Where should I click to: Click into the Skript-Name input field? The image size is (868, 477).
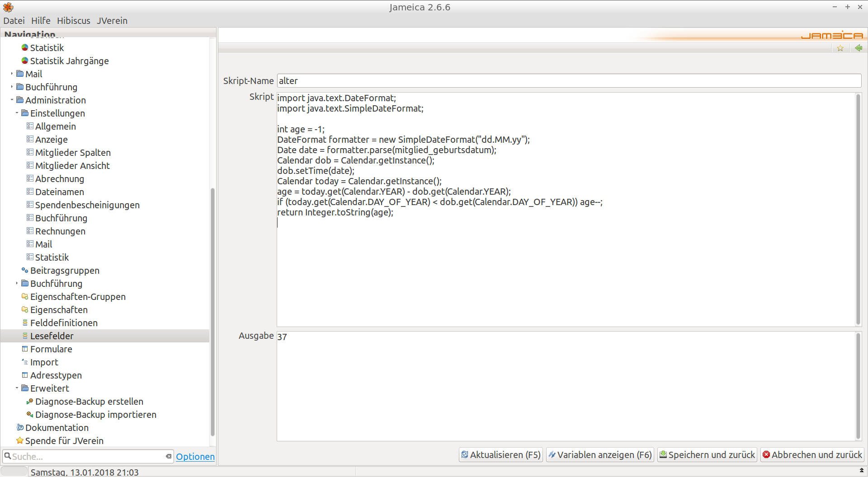[x=568, y=81]
